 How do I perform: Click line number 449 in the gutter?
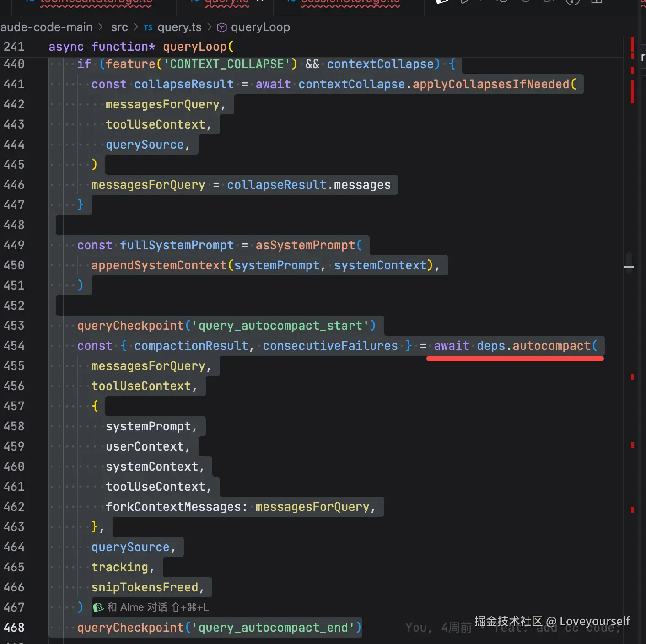pyautogui.click(x=14, y=245)
